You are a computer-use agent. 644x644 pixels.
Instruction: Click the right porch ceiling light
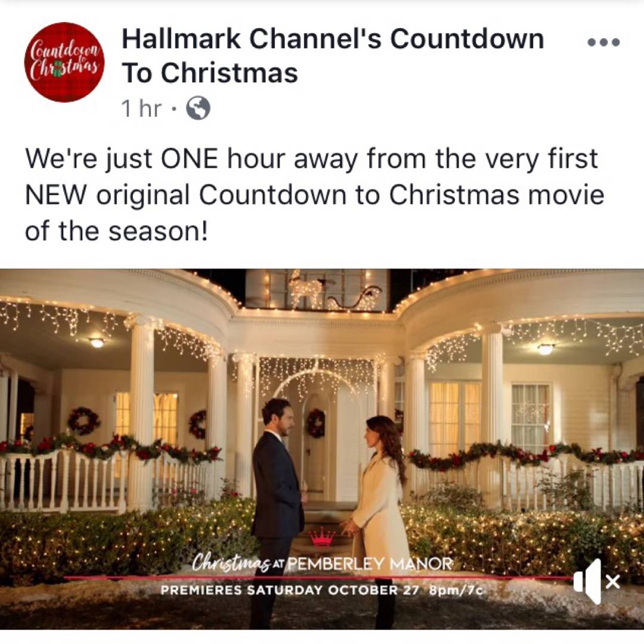546,348
